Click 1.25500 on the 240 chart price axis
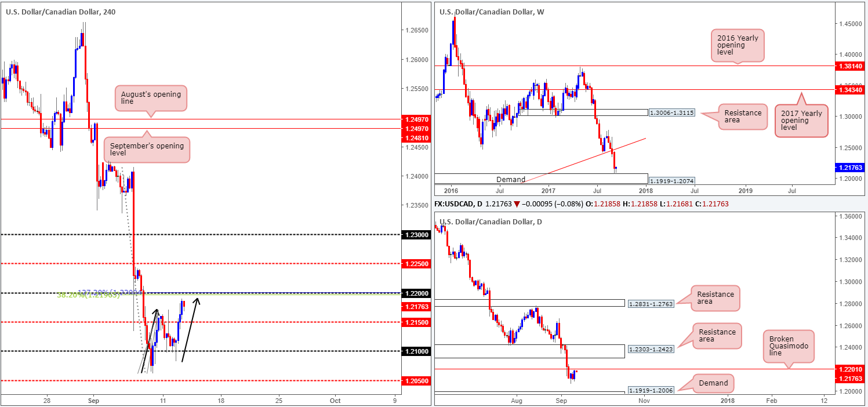Image resolution: width=868 pixels, height=407 pixels. click(x=417, y=89)
